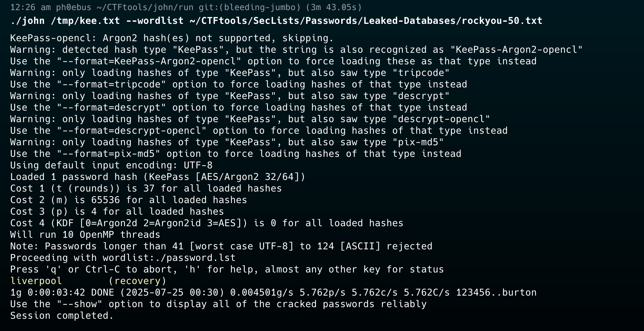644x331 pixels.
Task: Click the ./john command at line start
Action: 27,21
